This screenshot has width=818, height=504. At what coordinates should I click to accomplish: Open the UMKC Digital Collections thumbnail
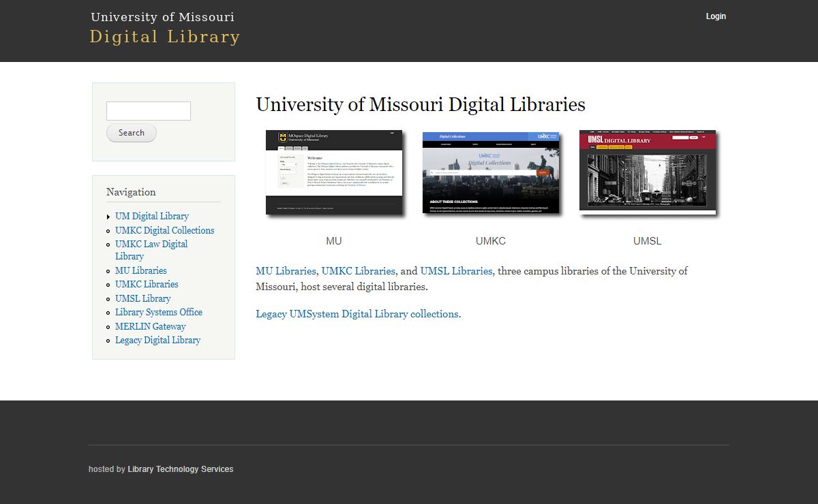pos(491,172)
